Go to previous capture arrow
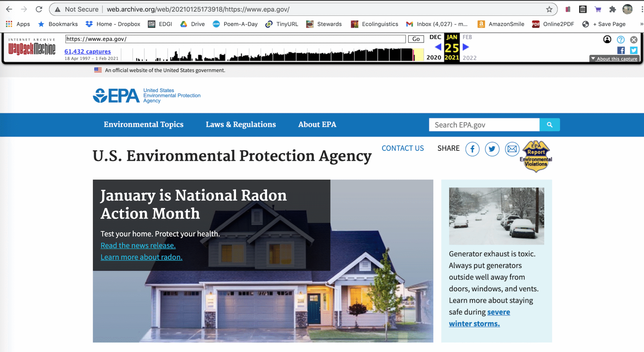Screen dimensions: 644x352 pyautogui.click(x=438, y=47)
